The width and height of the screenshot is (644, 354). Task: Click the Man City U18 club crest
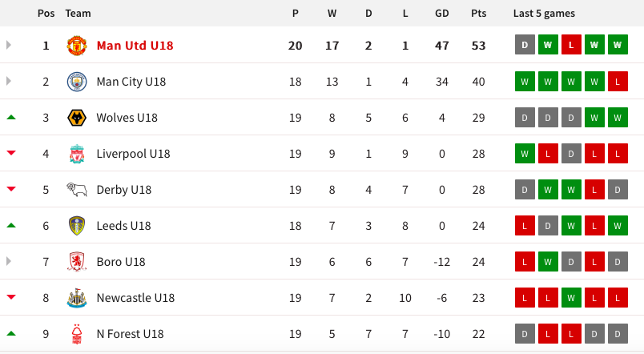pos(76,82)
